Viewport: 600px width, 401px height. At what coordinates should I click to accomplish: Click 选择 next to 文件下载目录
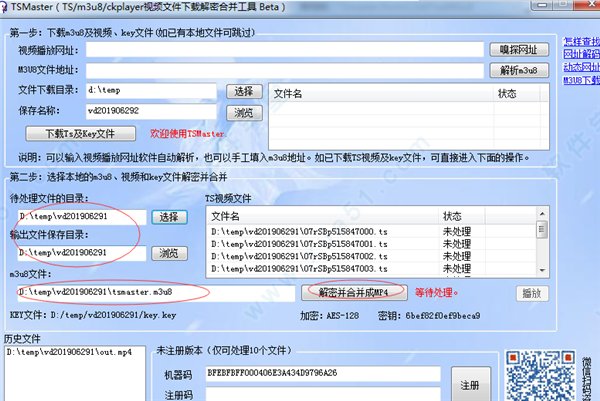click(x=243, y=91)
